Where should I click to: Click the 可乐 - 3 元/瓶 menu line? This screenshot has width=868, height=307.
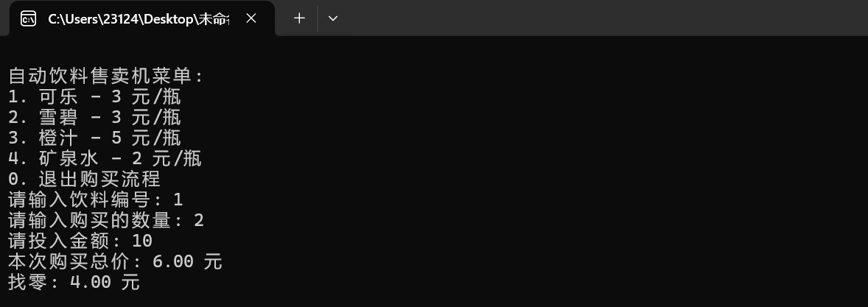[94, 96]
